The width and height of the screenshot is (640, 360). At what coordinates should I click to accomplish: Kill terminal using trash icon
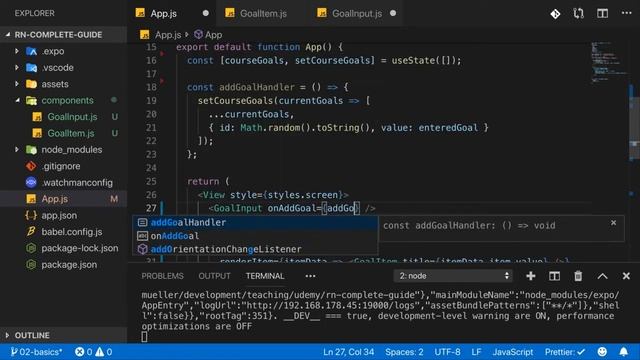pos(578,276)
